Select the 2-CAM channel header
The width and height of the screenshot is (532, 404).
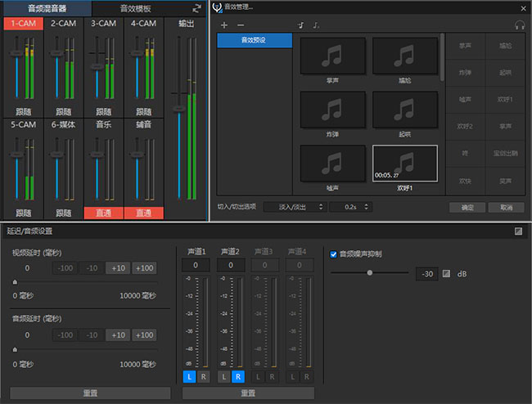64,24
